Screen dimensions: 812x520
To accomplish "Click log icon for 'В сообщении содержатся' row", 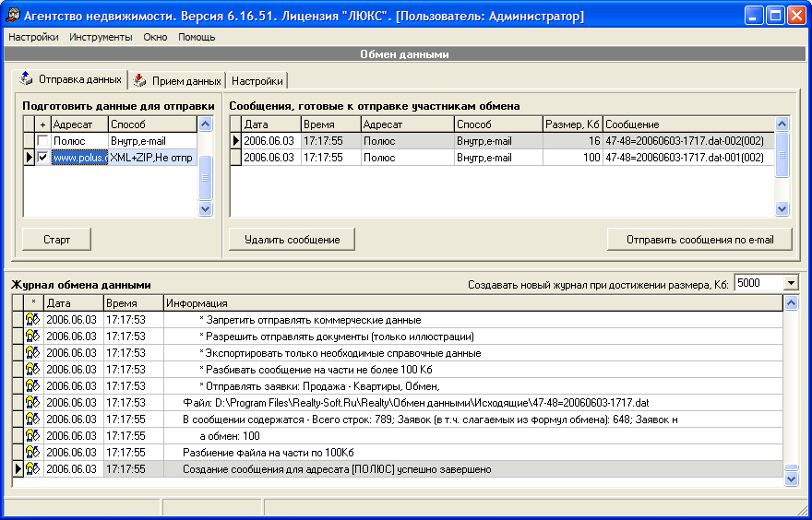I will (x=32, y=420).
